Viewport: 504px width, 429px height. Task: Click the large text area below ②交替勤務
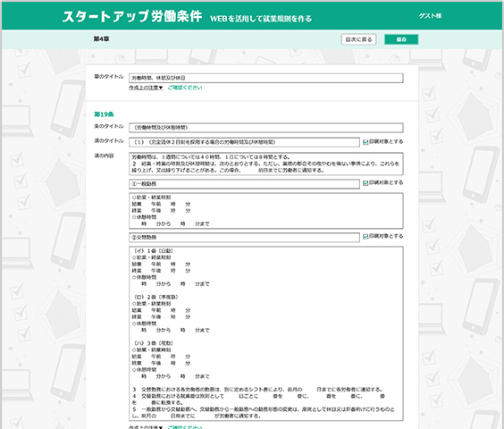click(x=266, y=333)
